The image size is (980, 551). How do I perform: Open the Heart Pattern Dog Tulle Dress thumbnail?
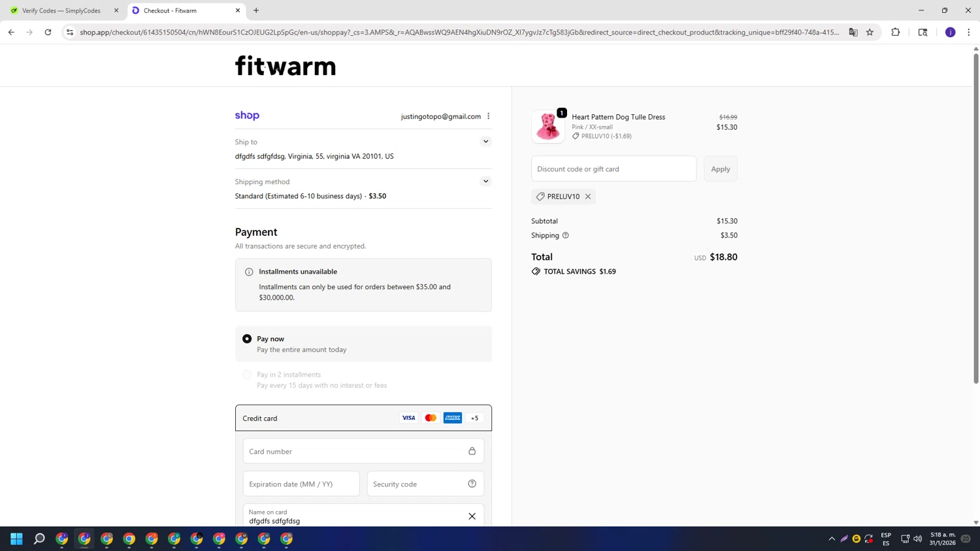tap(548, 126)
